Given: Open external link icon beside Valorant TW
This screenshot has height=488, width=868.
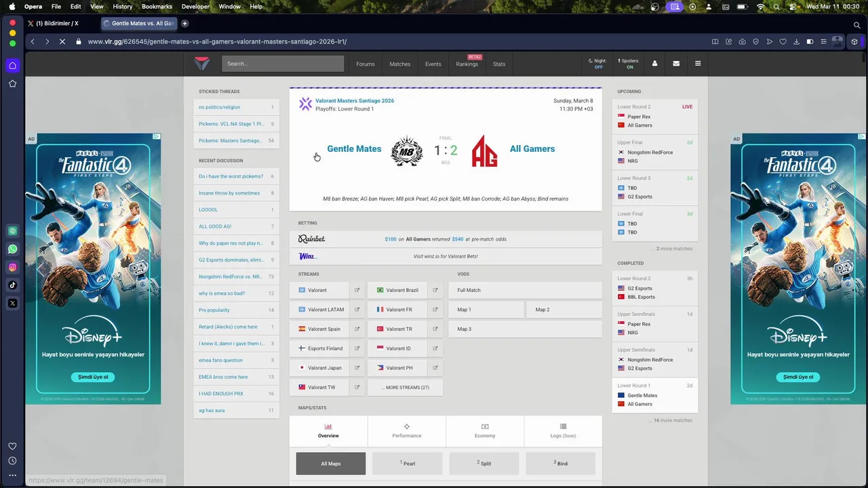Looking at the screenshot, I should pos(357,387).
